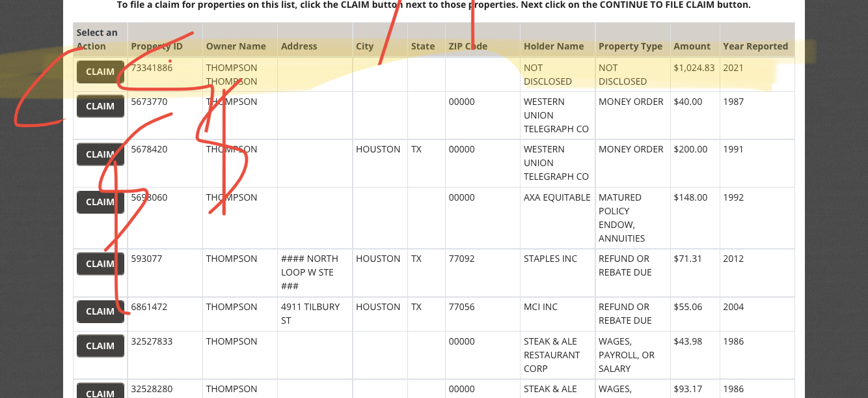Click the $71.31 amount
The image size is (868, 398).
(x=688, y=259)
